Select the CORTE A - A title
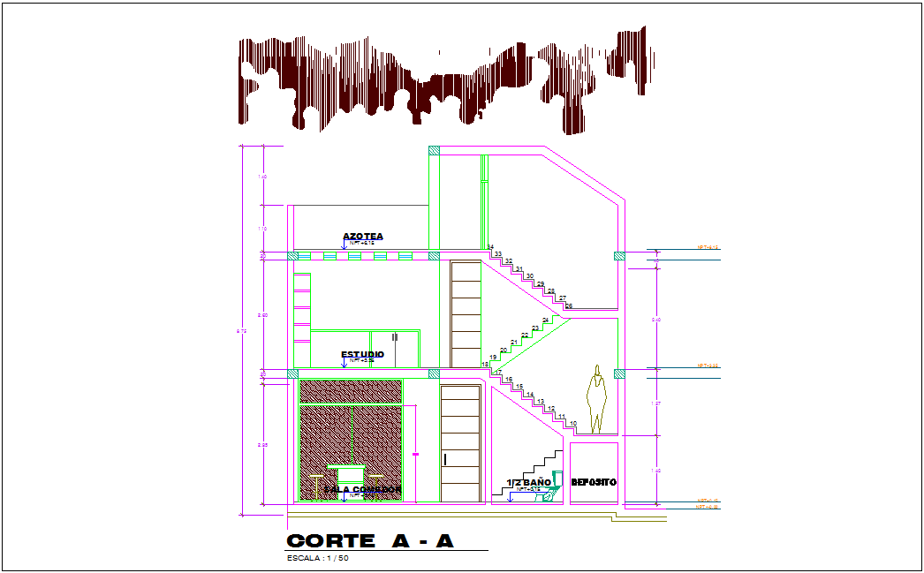This screenshot has width=924, height=573. 370,541
